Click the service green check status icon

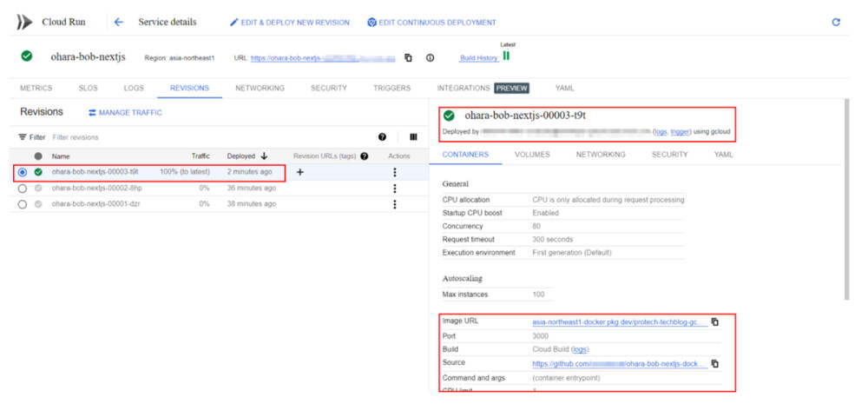26,56
